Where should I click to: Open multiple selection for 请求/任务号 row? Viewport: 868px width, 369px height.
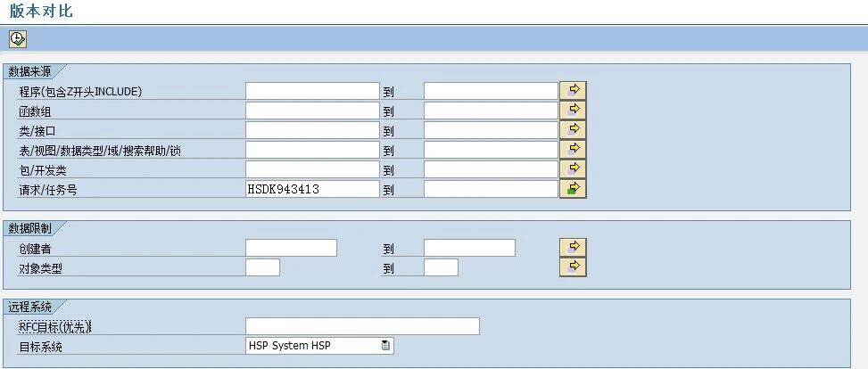click(573, 189)
